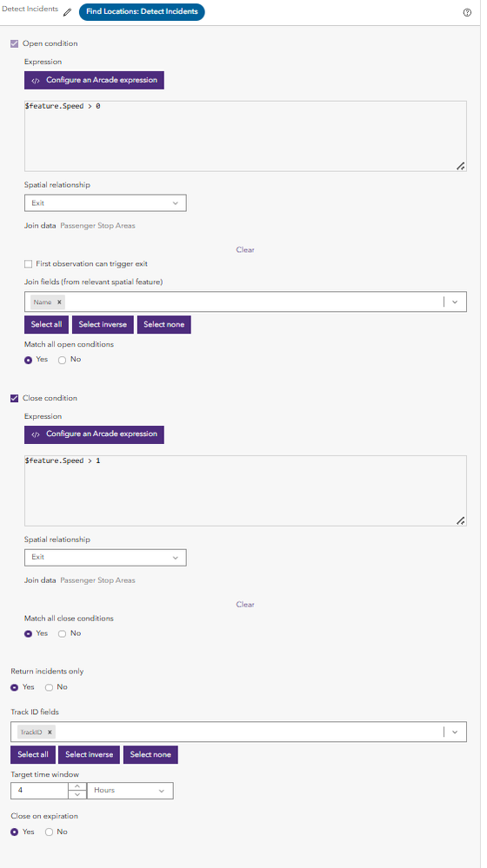Screen dimensions: 487x868
Task: Remove the Name tag from Join fields
Action: click(59, 302)
